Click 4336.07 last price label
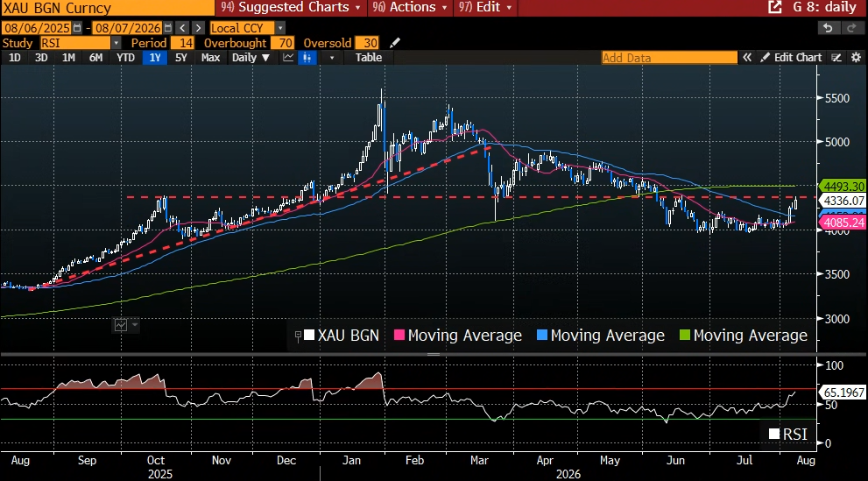 click(x=843, y=201)
